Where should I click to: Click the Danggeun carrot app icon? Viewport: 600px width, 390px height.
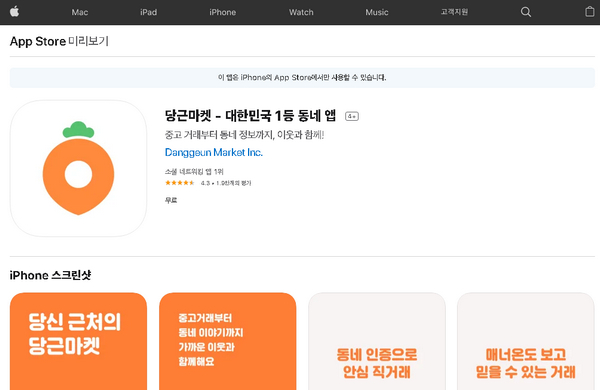[x=78, y=168]
